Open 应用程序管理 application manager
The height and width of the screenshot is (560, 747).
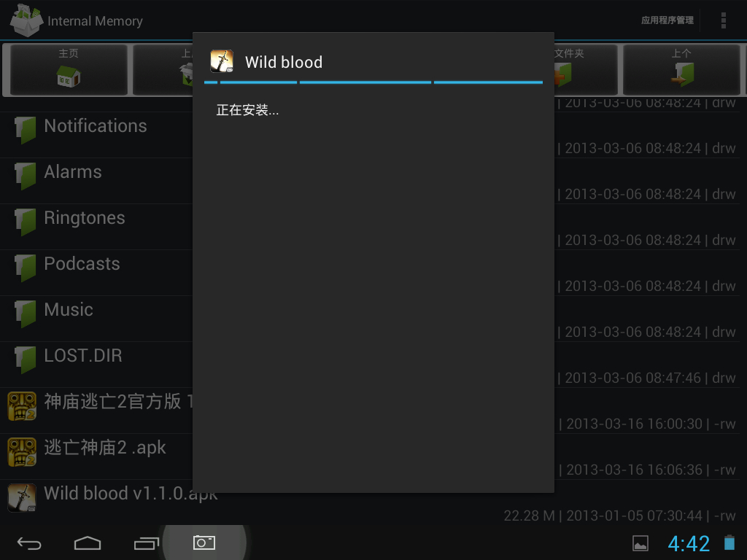667,20
